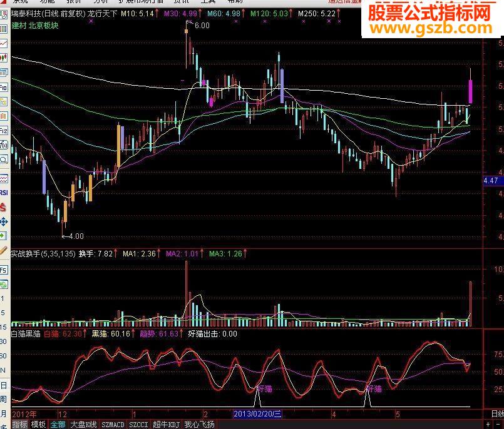Screen dimensions: 504x429
Task: Click the 实战换手(5,35,135) indicator title
Action: tap(43, 254)
